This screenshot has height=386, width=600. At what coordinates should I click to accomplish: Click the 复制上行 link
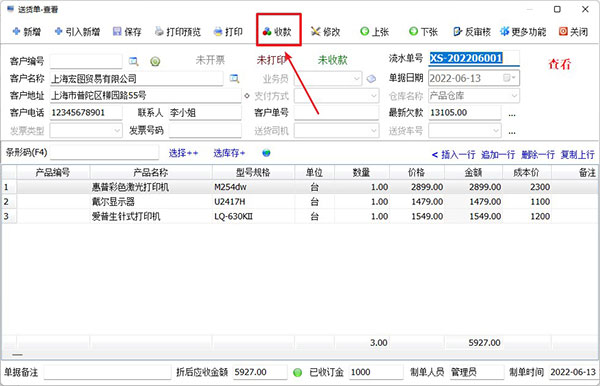click(x=577, y=155)
